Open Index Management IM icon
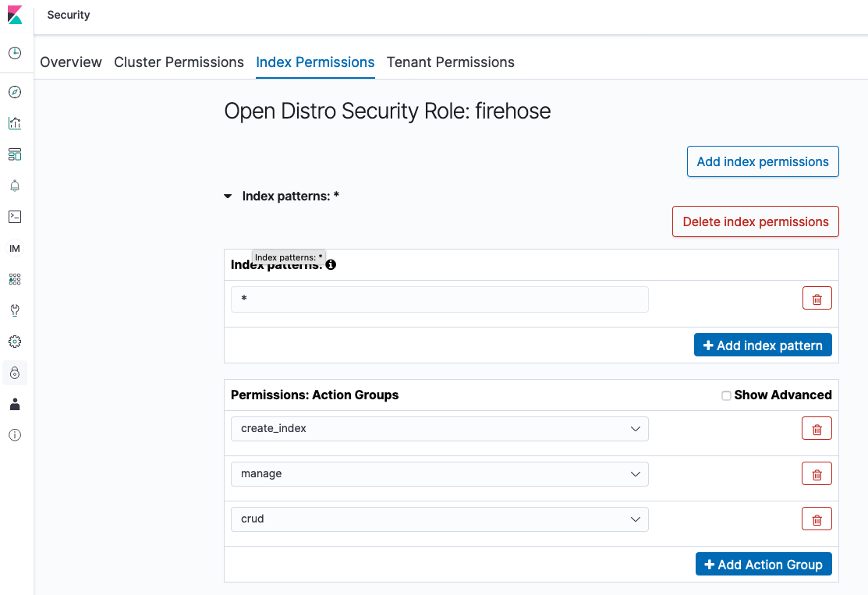868x595 pixels. tap(15, 249)
